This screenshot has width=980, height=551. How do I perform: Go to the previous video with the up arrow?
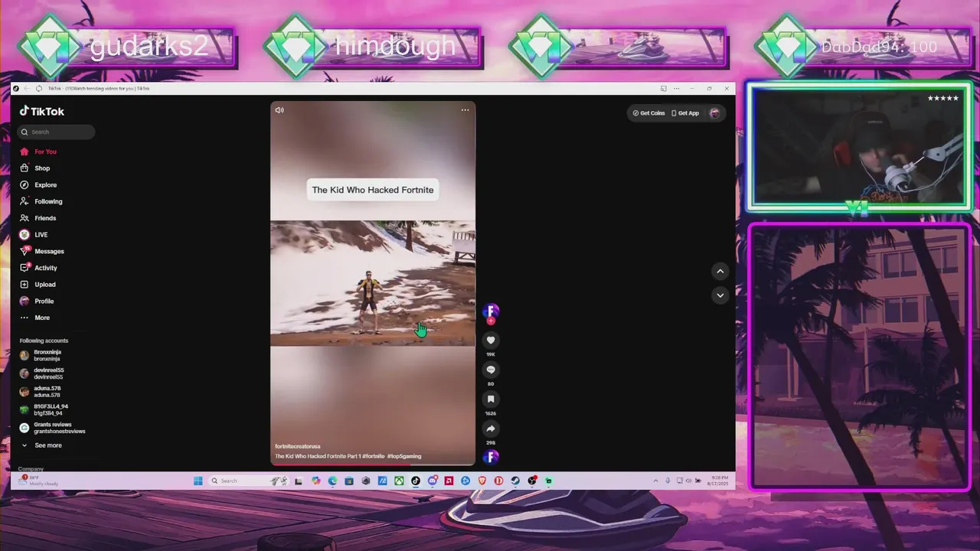pyautogui.click(x=720, y=271)
